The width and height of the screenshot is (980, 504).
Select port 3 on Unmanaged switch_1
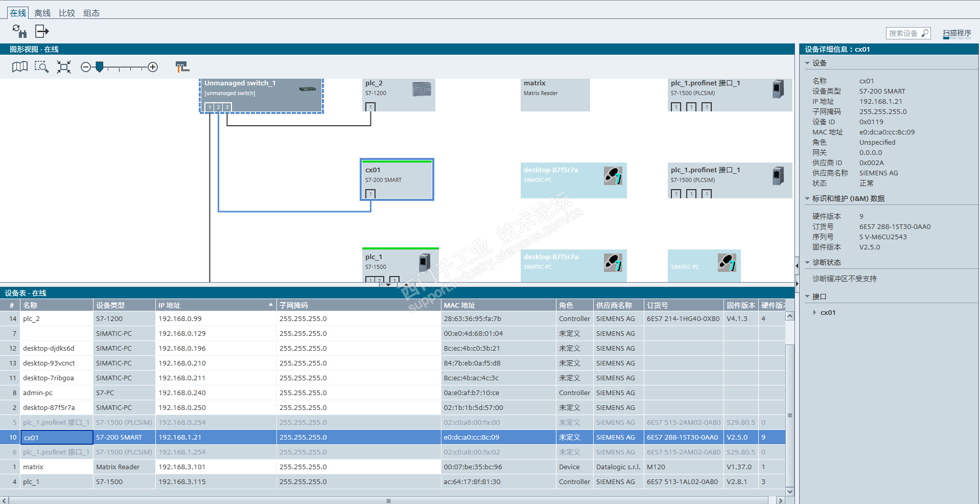click(227, 107)
